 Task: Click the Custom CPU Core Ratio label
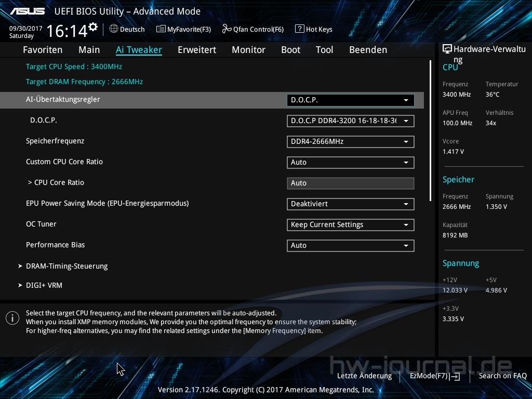point(64,162)
